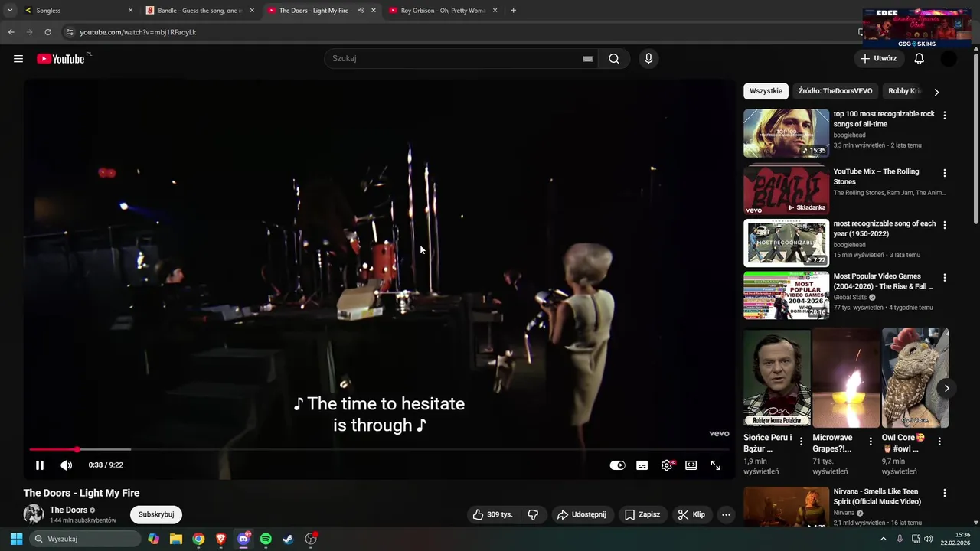The height and width of the screenshot is (551, 980).
Task: Open more actions three-dot menu under video
Action: [x=727, y=515]
